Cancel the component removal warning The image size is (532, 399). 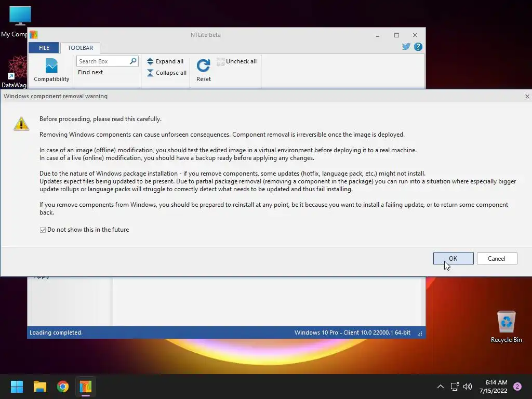pyautogui.click(x=497, y=259)
